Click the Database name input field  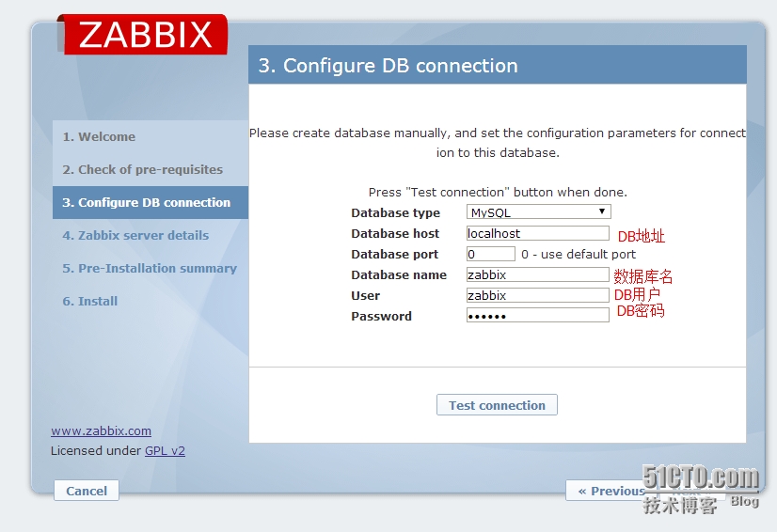tap(538, 274)
